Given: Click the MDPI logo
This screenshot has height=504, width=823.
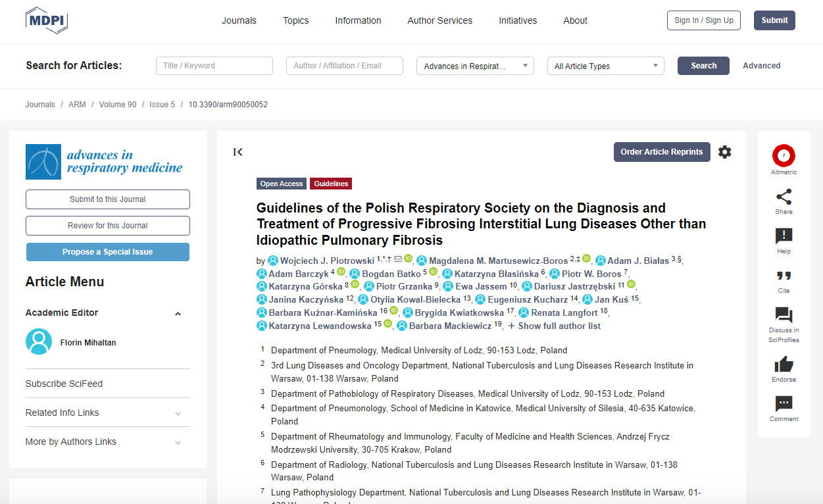Looking at the screenshot, I should [x=47, y=20].
